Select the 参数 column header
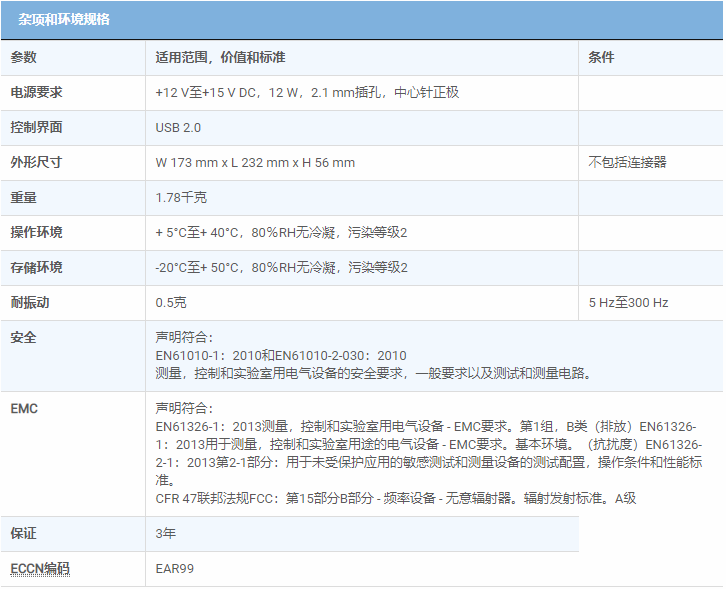726x589 pixels. tap(24, 58)
